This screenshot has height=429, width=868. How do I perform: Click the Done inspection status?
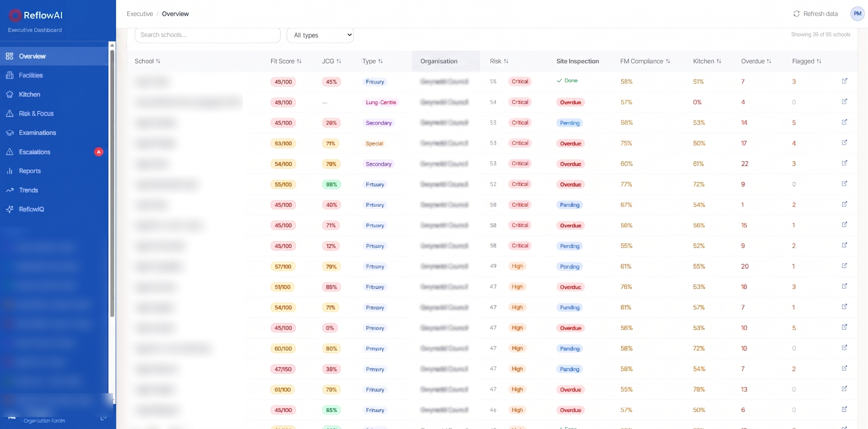pyautogui.click(x=567, y=80)
